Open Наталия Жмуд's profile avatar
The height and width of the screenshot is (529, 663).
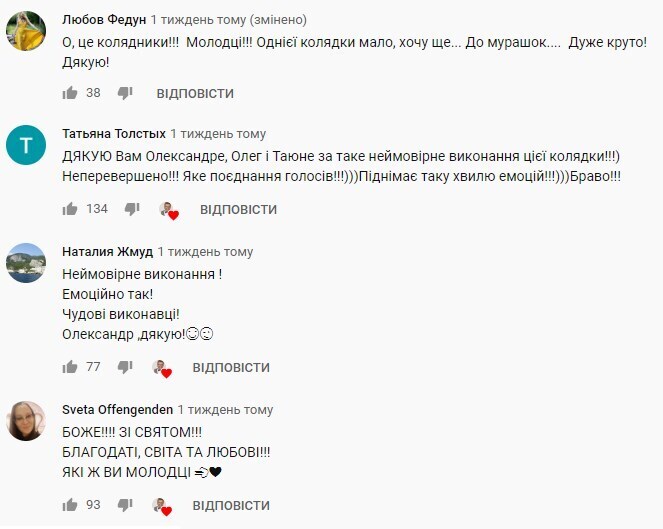[26, 263]
